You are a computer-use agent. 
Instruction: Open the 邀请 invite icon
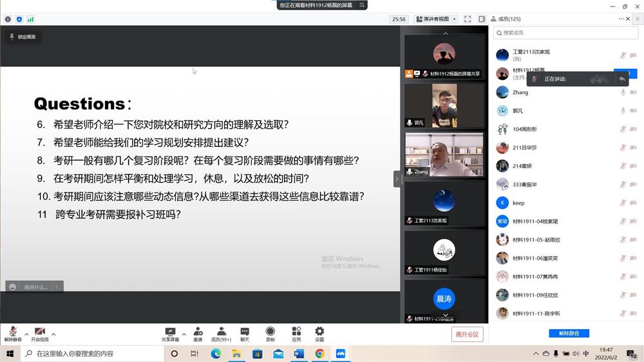tap(198, 333)
